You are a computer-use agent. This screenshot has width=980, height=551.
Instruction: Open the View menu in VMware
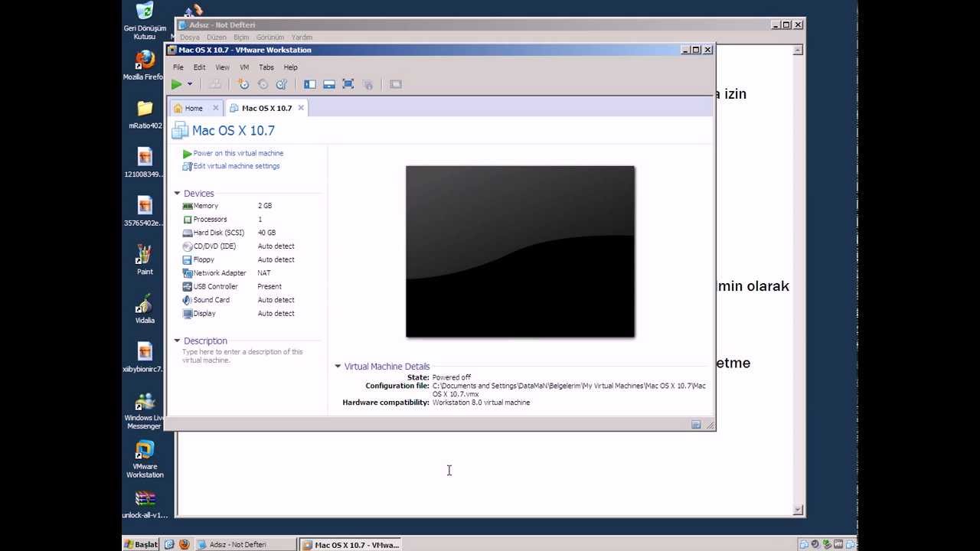pyautogui.click(x=222, y=67)
